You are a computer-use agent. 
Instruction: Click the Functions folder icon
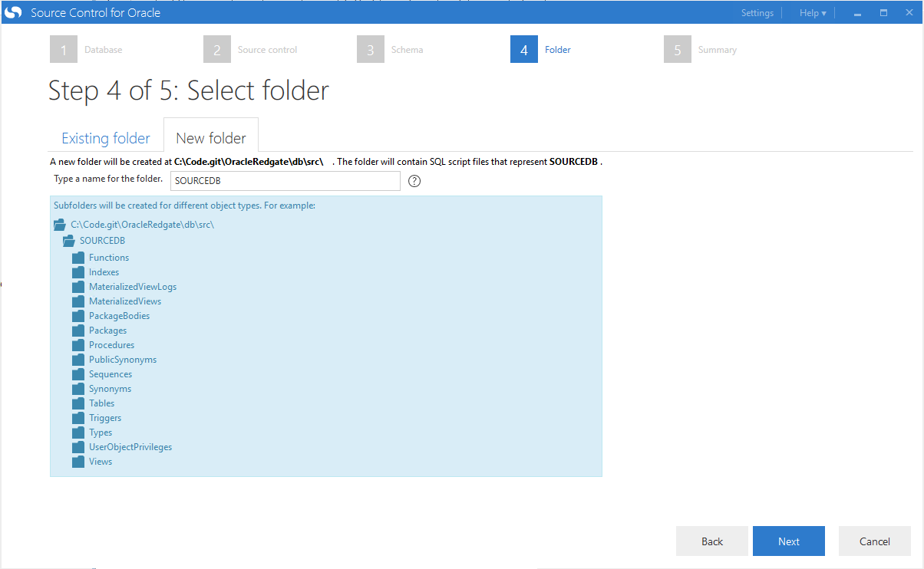pos(78,258)
